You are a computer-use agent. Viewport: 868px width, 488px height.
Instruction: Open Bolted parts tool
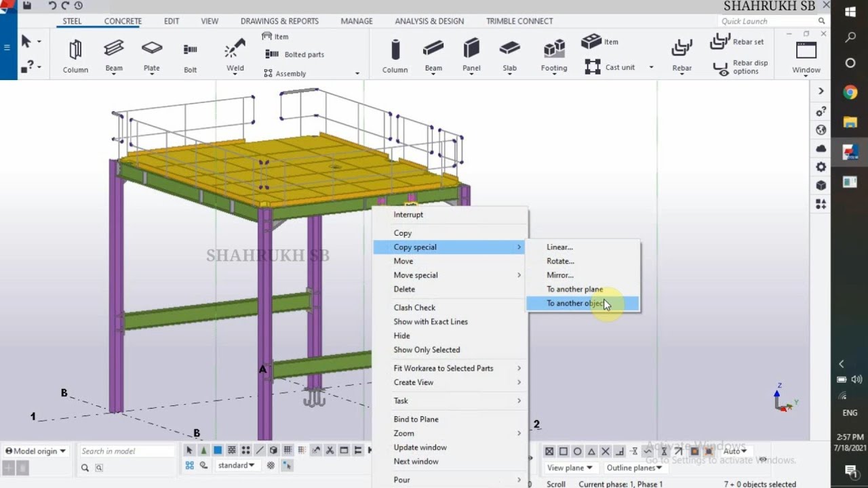295,54
